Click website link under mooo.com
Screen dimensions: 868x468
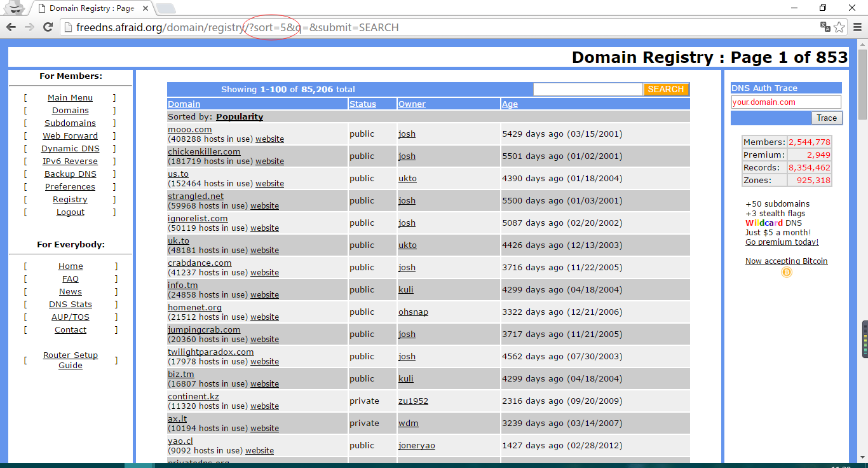269,139
